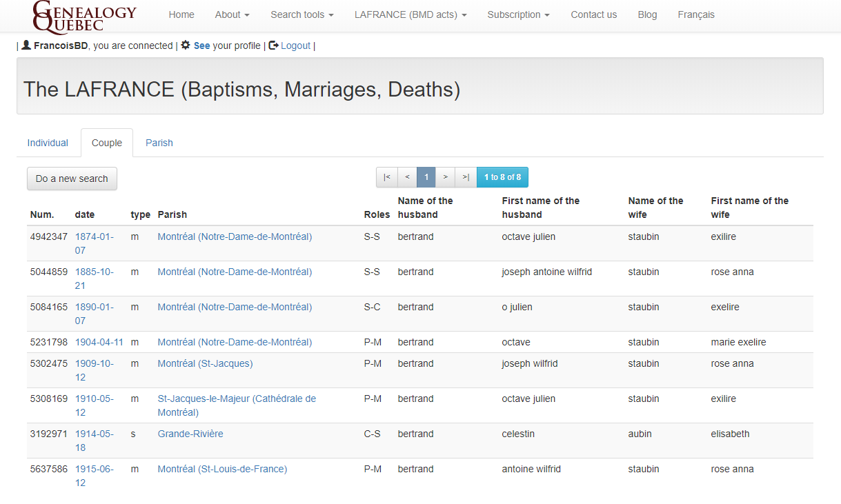The image size is (841, 504).
Task: Click record number 5637586
Action: (x=49, y=469)
